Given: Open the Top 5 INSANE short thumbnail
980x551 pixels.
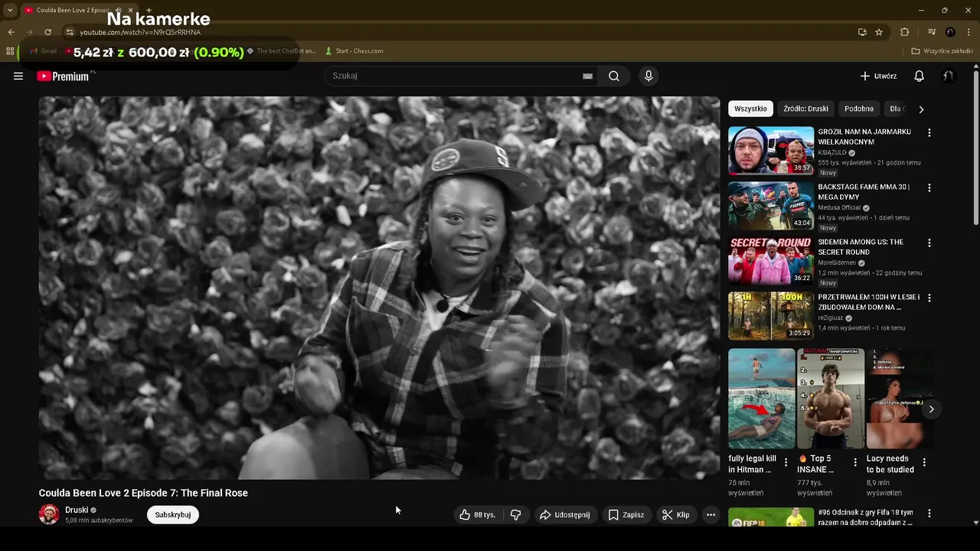Looking at the screenshot, I should pyautogui.click(x=831, y=399).
